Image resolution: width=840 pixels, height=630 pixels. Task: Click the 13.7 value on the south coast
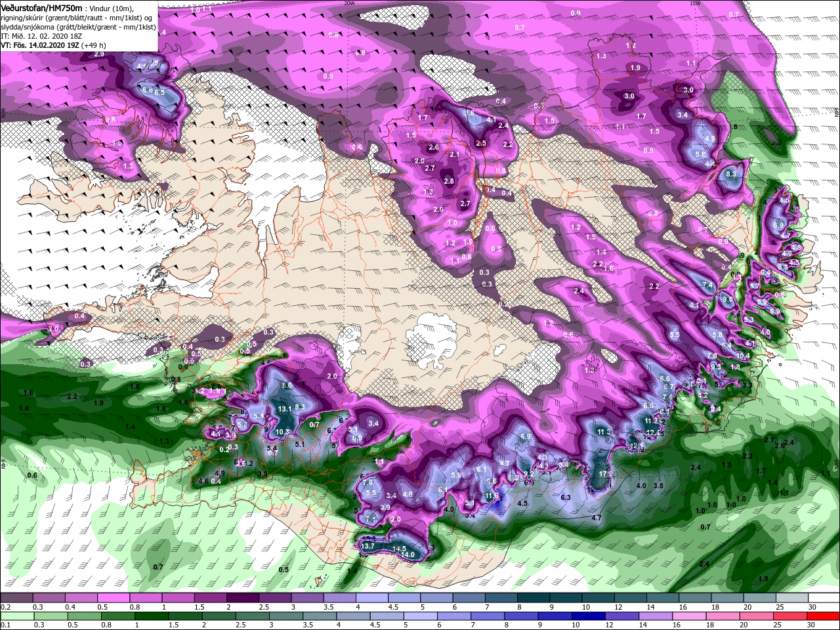point(367,546)
